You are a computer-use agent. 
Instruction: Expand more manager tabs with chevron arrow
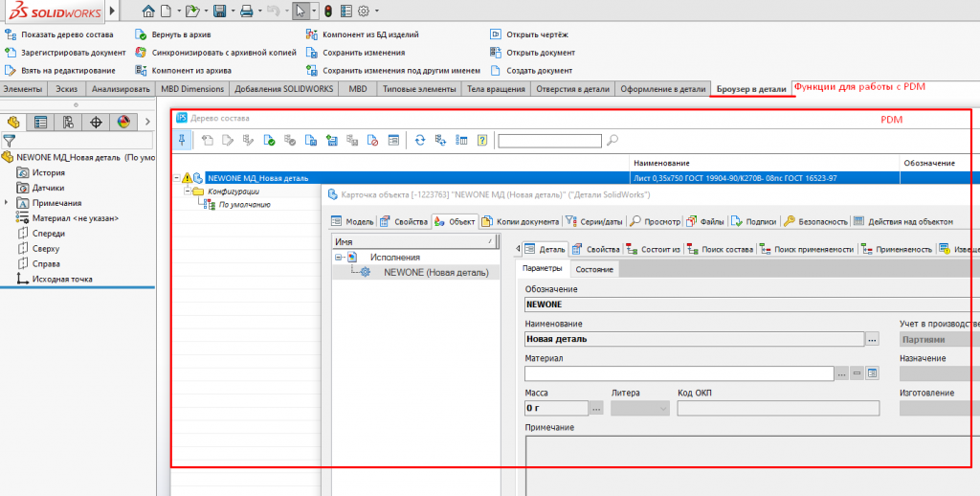tap(147, 122)
